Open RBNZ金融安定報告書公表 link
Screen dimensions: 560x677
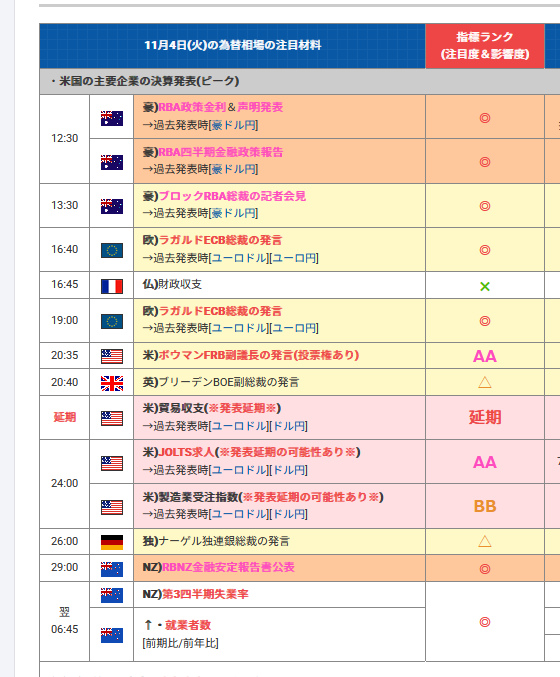tap(228, 567)
